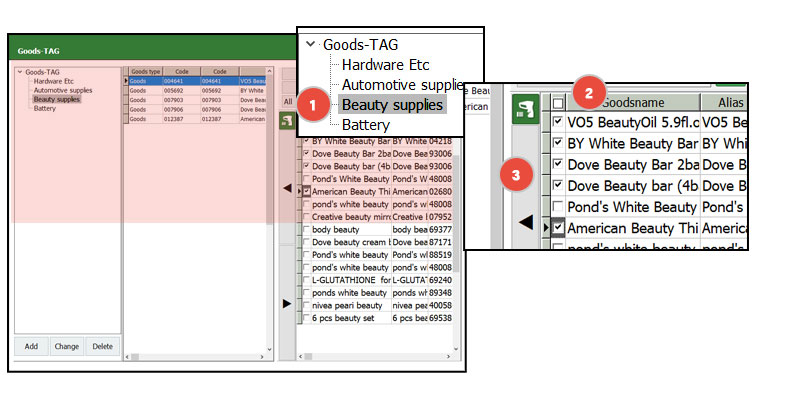Uncheck American Beauty Thi in the enlarged view

coord(558,227)
